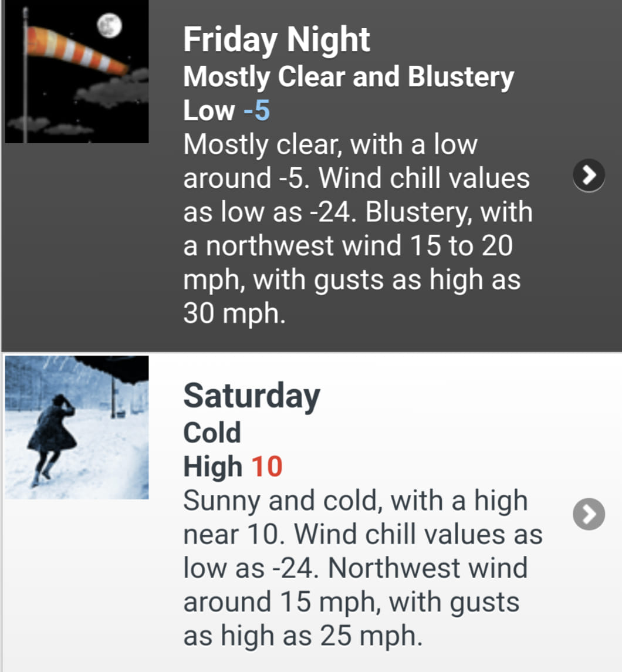This screenshot has width=622, height=672.
Task: Open the Friday Night windsock forecast icon
Action: [77, 71]
